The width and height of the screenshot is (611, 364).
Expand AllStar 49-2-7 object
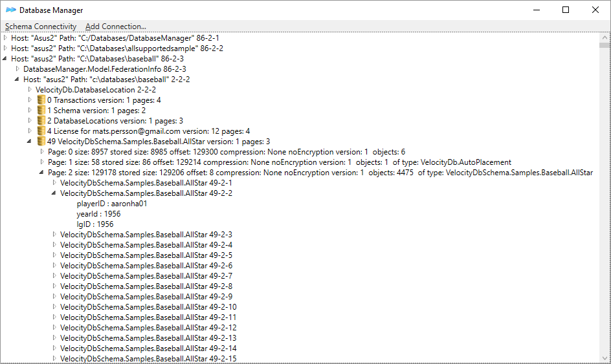pos(54,275)
